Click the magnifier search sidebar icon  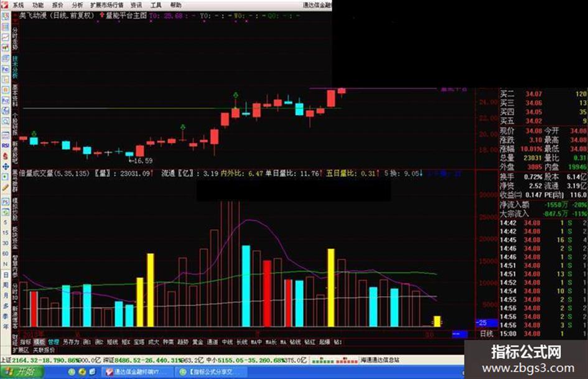(x=5, y=121)
